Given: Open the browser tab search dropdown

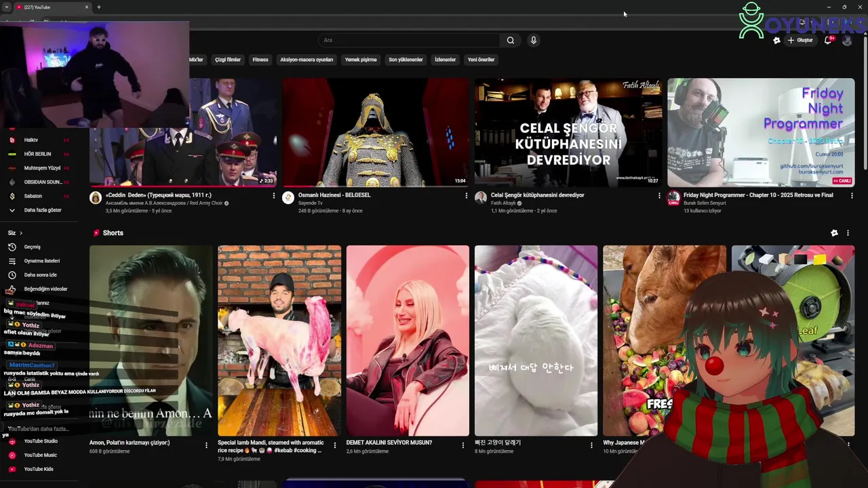Looking at the screenshot, I should click(7, 7).
